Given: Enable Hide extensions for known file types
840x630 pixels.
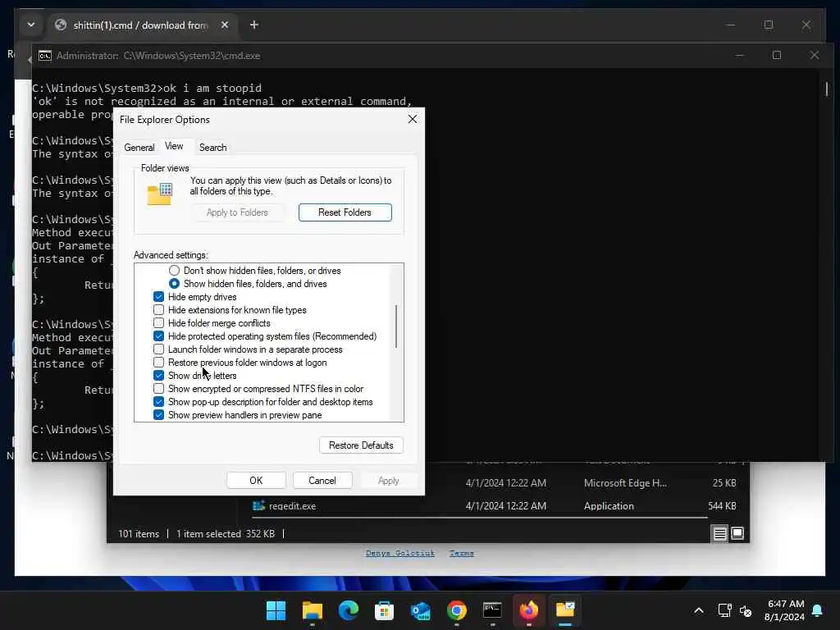Looking at the screenshot, I should coord(158,309).
